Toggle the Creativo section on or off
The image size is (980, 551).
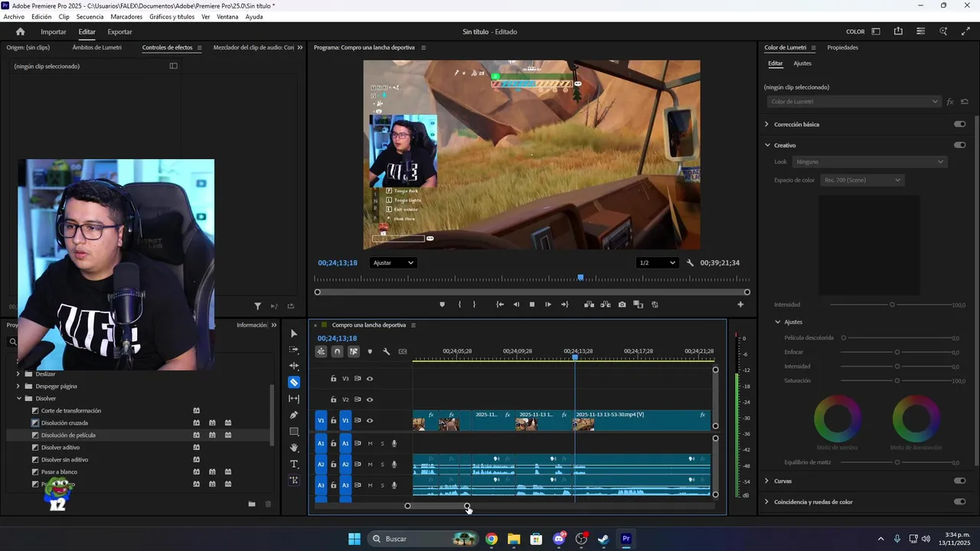point(959,145)
